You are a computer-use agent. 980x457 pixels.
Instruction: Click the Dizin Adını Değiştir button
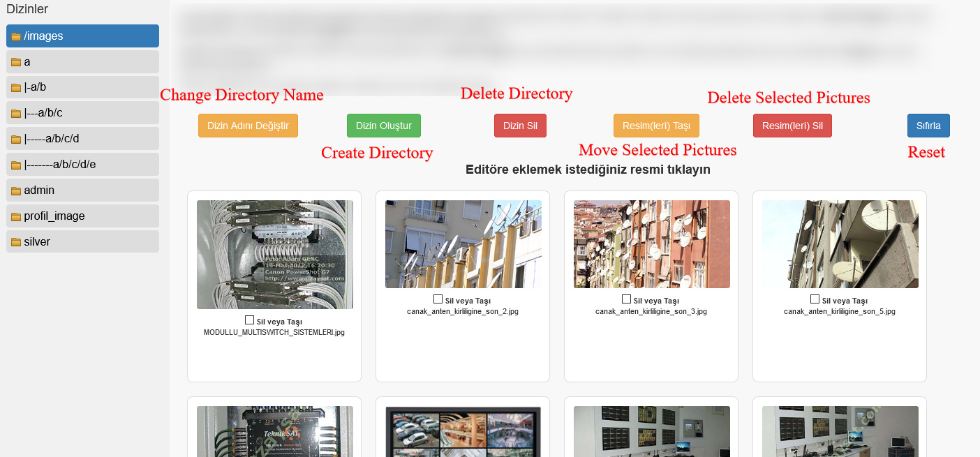tap(248, 126)
